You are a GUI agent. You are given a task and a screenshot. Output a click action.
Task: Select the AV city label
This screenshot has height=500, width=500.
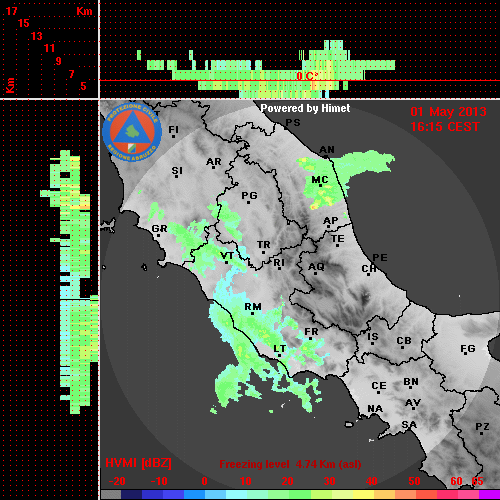point(413,403)
